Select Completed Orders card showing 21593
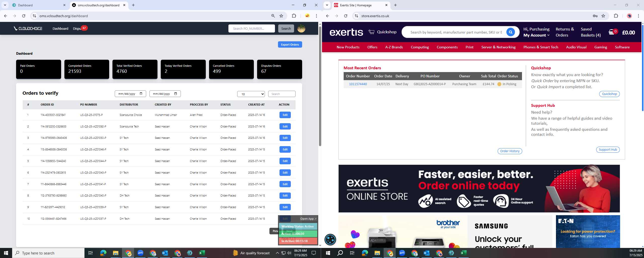The image size is (644, 258). (x=87, y=69)
